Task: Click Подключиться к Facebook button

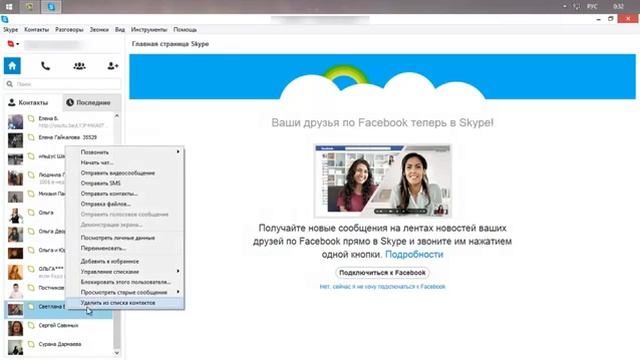Action: coord(382,272)
